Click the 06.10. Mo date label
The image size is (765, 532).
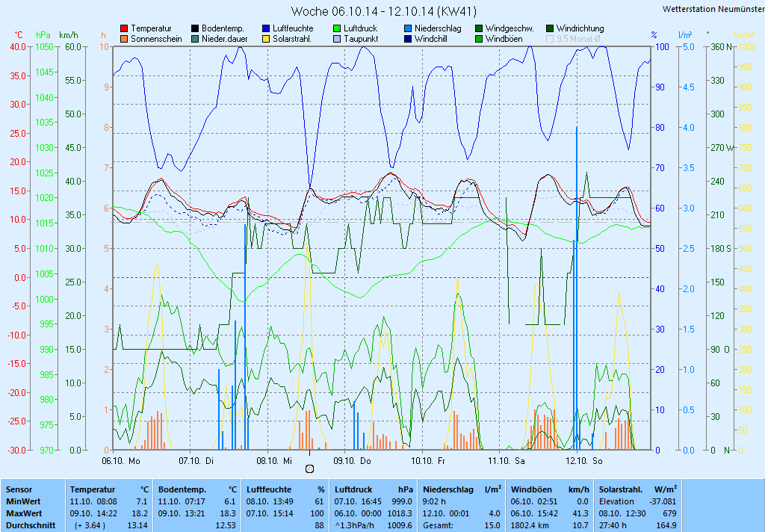click(x=120, y=461)
